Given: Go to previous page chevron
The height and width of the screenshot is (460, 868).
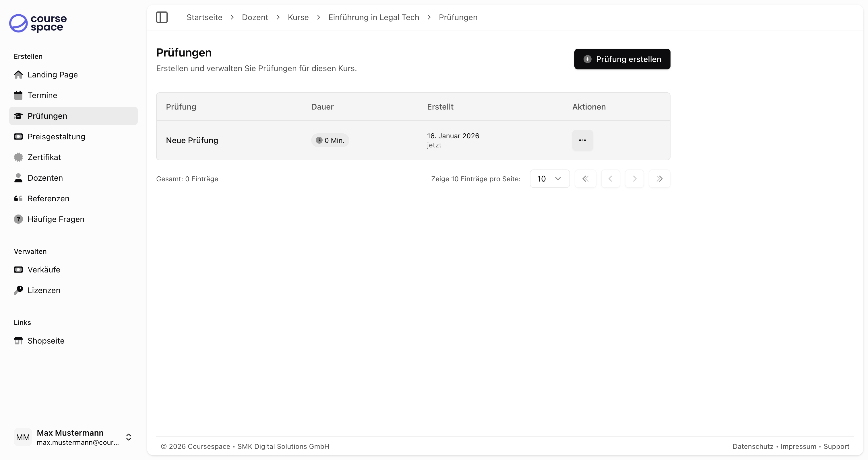Looking at the screenshot, I should (610, 178).
